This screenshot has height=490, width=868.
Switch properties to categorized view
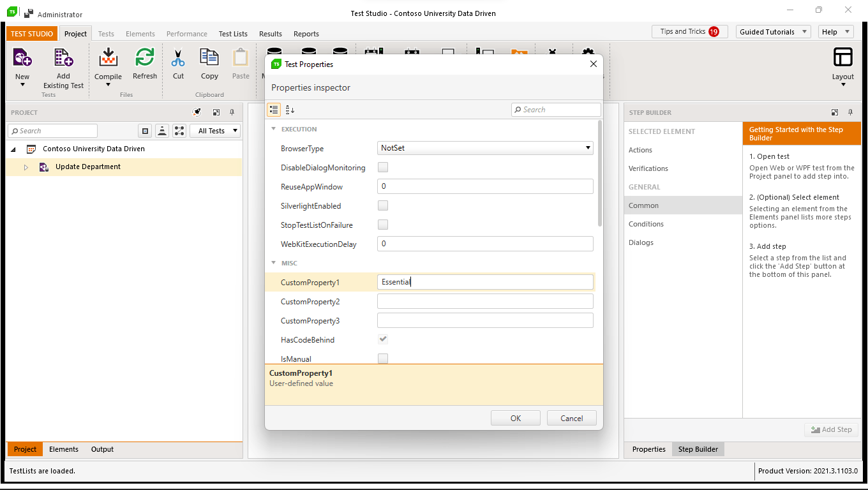[274, 110]
